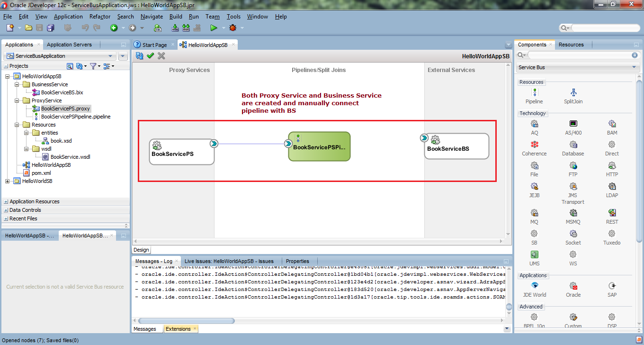Select BookServicePSPipeline.pipeline file
Screen dimensions: 644x345
click(76, 117)
